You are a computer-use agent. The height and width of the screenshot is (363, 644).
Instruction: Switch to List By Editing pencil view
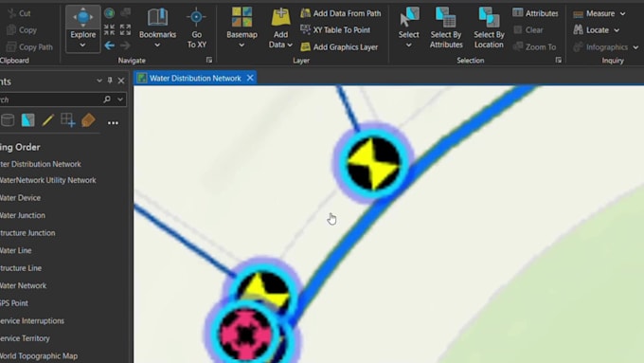click(x=47, y=120)
